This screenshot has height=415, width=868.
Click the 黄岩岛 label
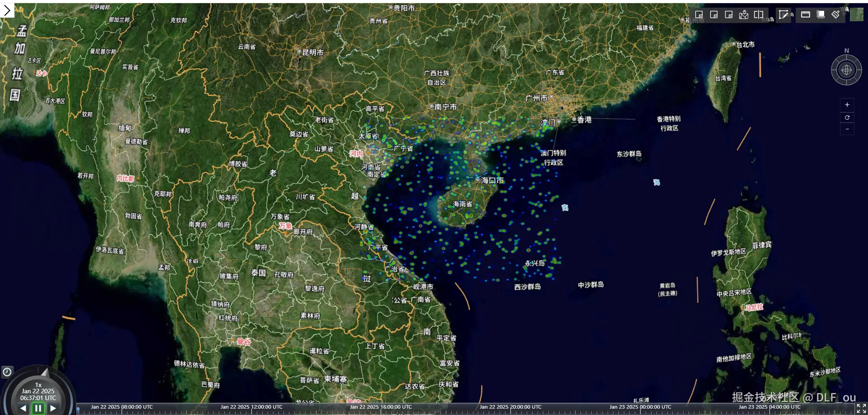pos(667,285)
